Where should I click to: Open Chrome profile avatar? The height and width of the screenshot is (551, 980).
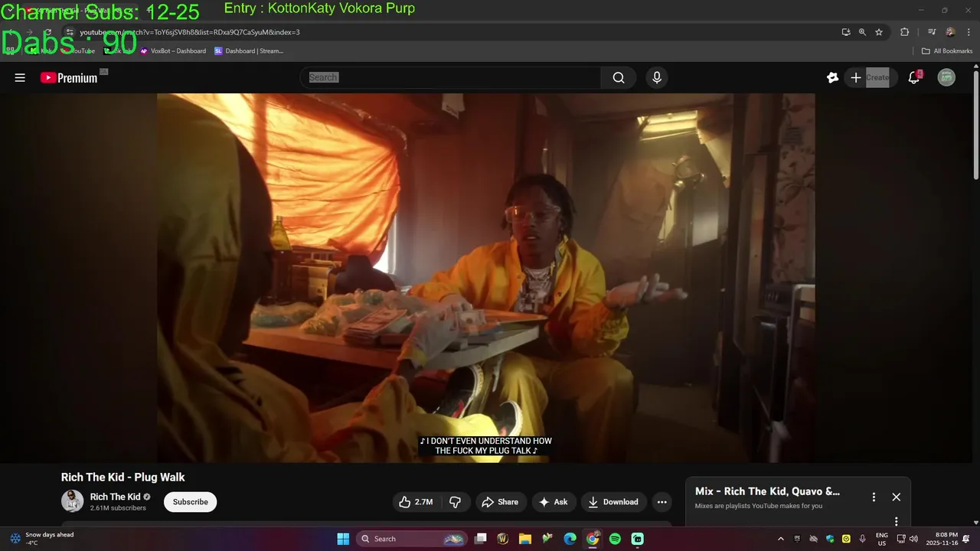coord(950,32)
